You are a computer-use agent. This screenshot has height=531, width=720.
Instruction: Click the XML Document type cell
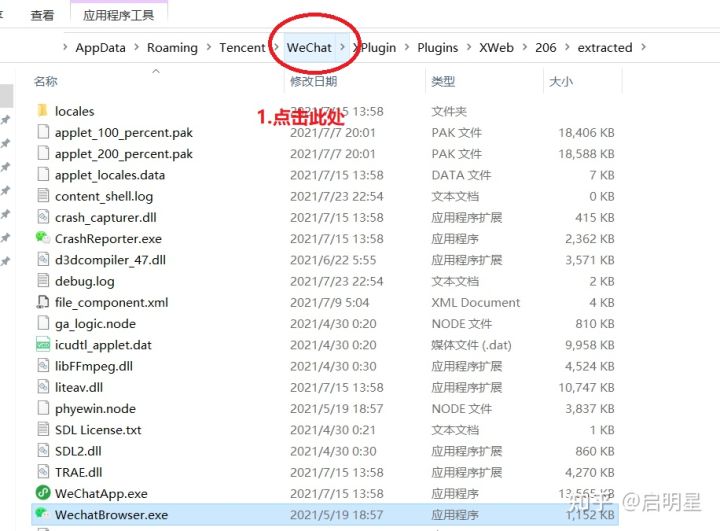point(476,302)
